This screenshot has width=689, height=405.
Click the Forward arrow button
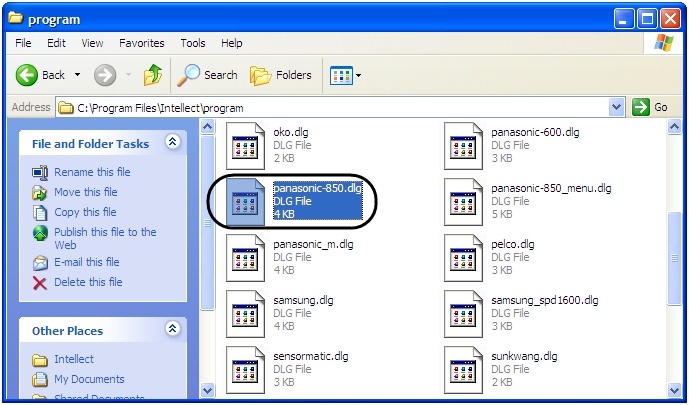tap(105, 75)
